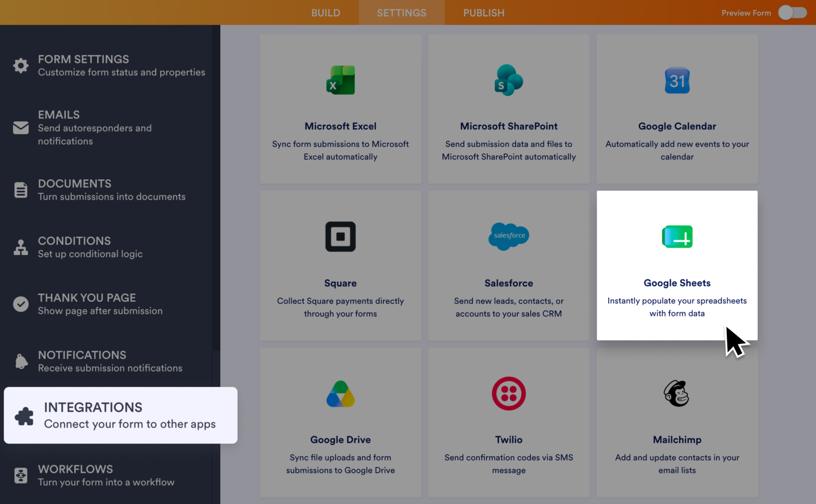The width and height of the screenshot is (816, 504).
Task: Choose the Microsoft Excel integration title
Action: (340, 126)
